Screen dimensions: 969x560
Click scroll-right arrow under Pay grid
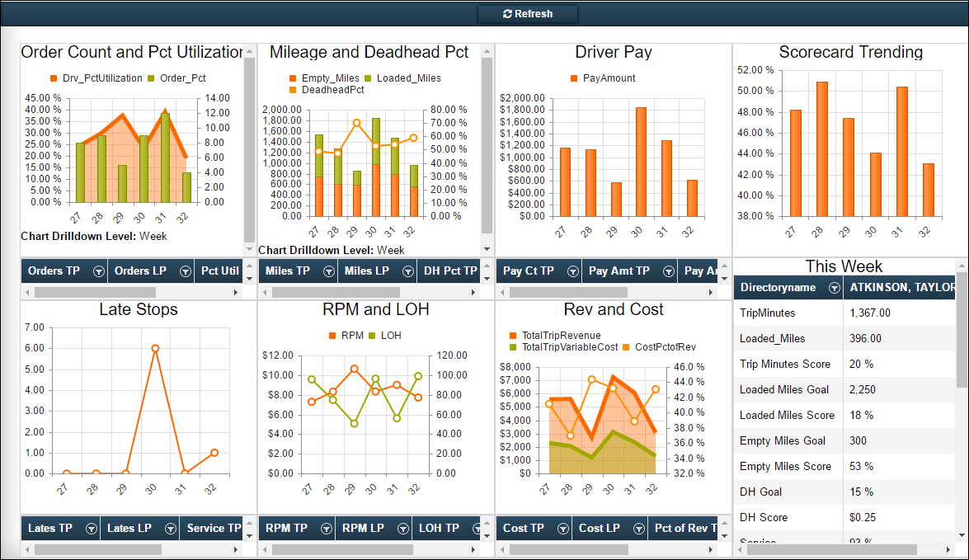pos(710,292)
